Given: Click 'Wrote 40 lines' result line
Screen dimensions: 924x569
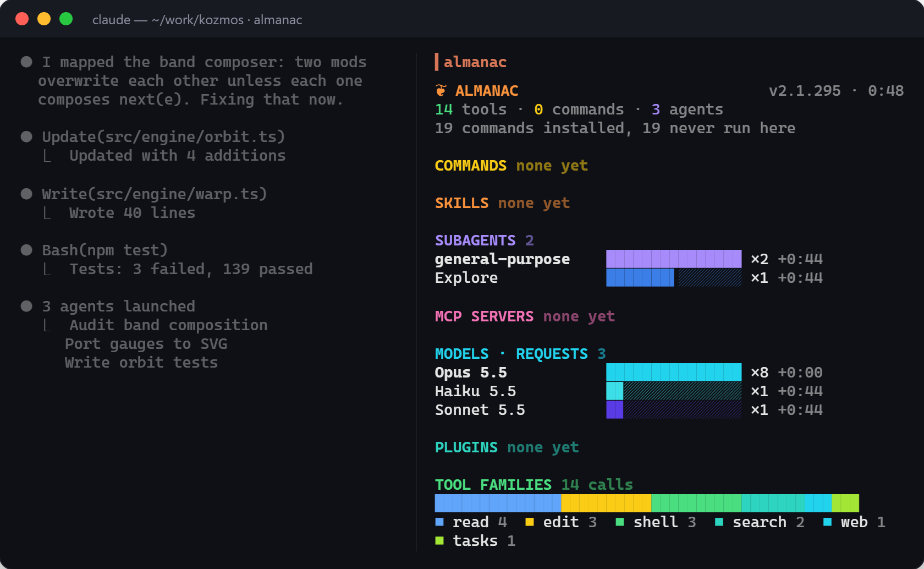Looking at the screenshot, I should [x=132, y=213].
